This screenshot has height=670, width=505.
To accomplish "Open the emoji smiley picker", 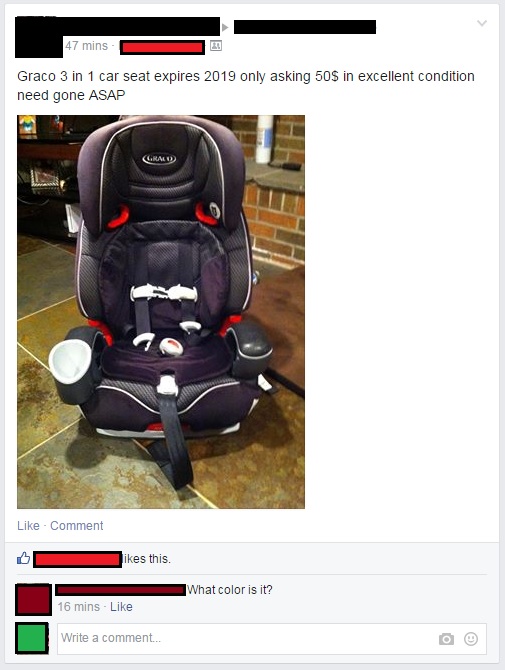I will click(x=471, y=639).
